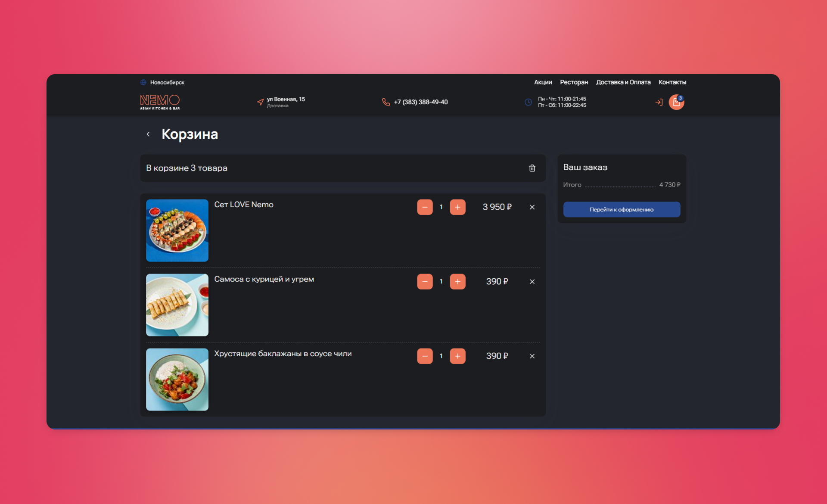
Task: Click the NEMO logo
Action: click(x=160, y=102)
